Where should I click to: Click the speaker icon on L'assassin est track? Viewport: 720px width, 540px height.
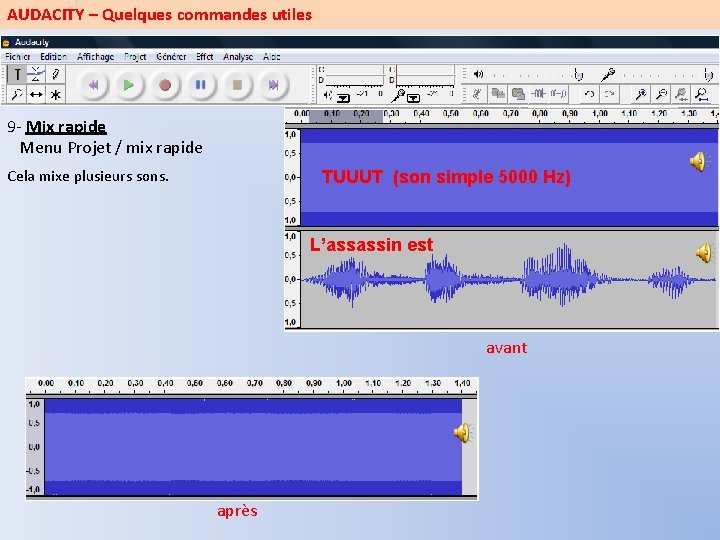point(704,253)
